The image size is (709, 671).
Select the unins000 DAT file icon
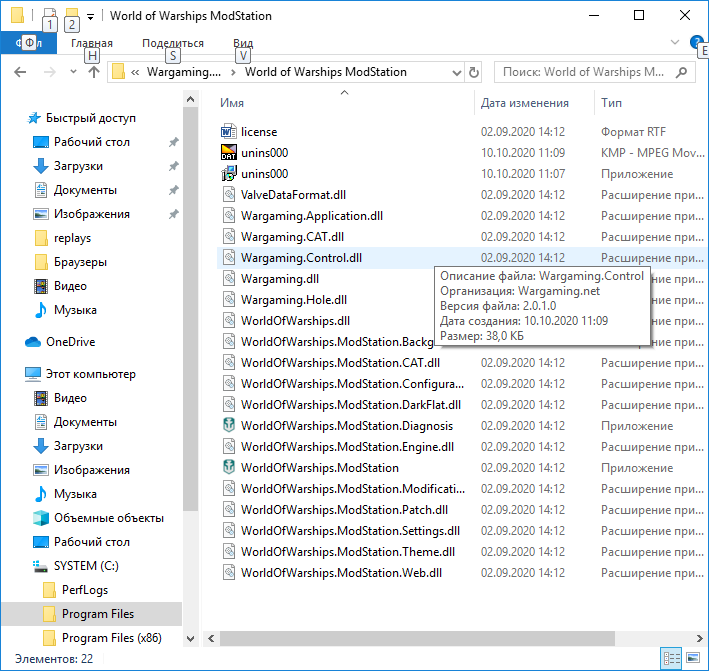coord(229,153)
